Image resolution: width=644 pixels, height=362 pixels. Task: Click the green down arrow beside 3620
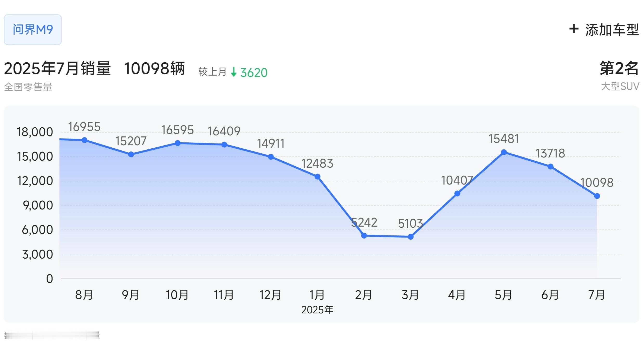234,72
